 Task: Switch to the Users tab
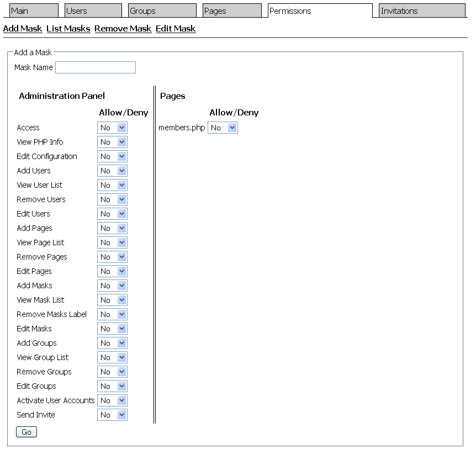click(93, 10)
